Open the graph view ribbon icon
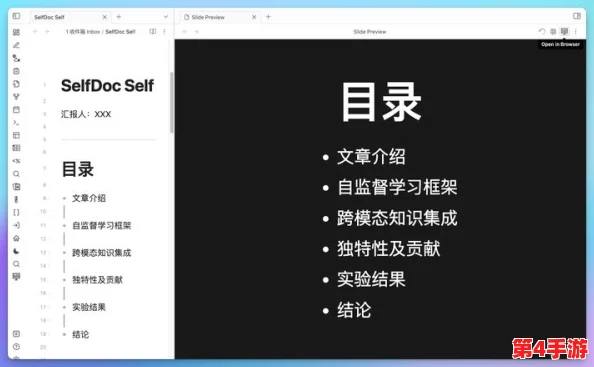The height and width of the screenshot is (367, 594). tap(16, 58)
